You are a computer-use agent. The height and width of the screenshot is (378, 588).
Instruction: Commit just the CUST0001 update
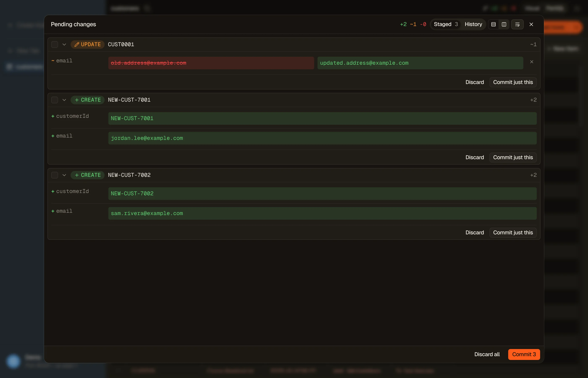click(x=513, y=82)
